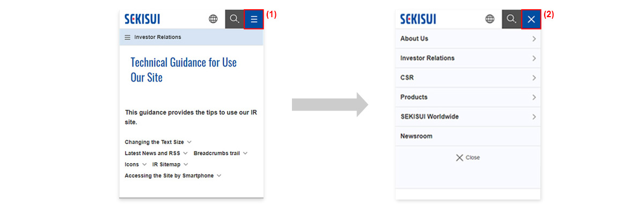Click the SEKISUI logo on left phone
The height and width of the screenshot is (213, 644).
(142, 19)
